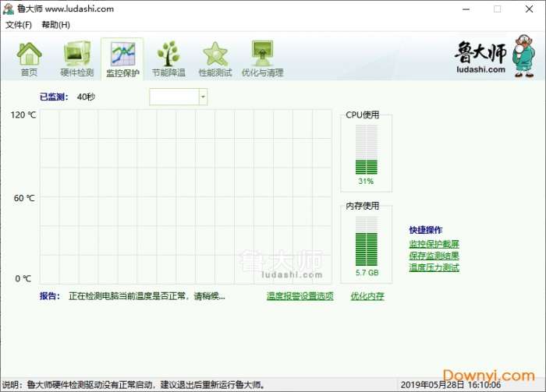Click the 鲁大师 ludashi.com logo
546x392 pixels.
[x=480, y=58]
